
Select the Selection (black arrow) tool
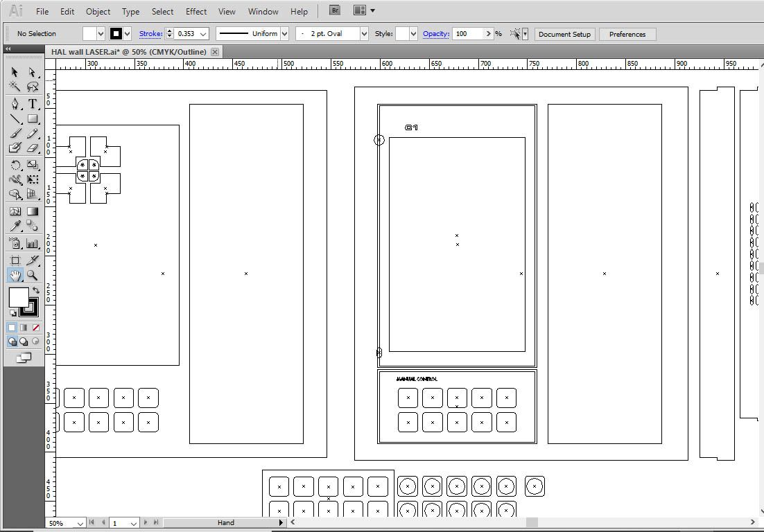pos(15,72)
